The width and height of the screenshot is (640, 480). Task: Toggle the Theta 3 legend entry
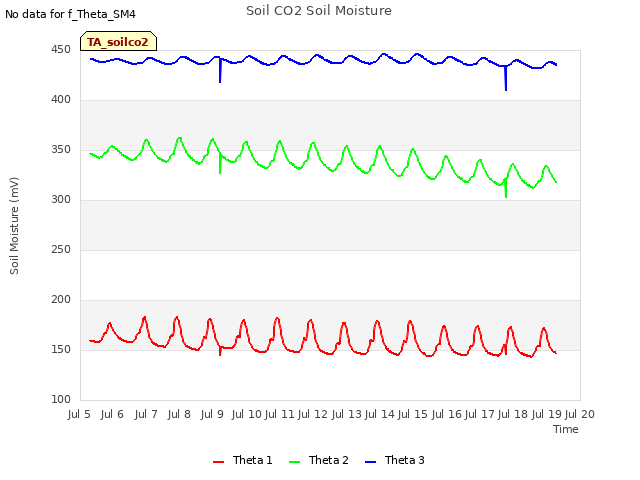point(395,460)
